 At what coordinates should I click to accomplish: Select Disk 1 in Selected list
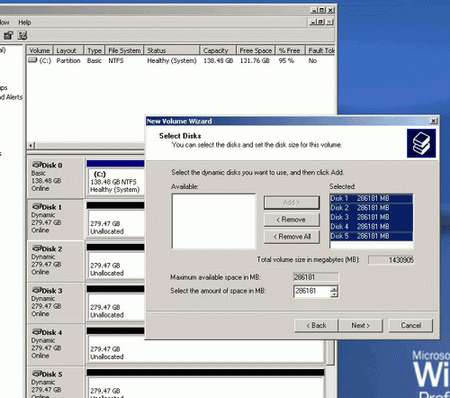[371, 198]
